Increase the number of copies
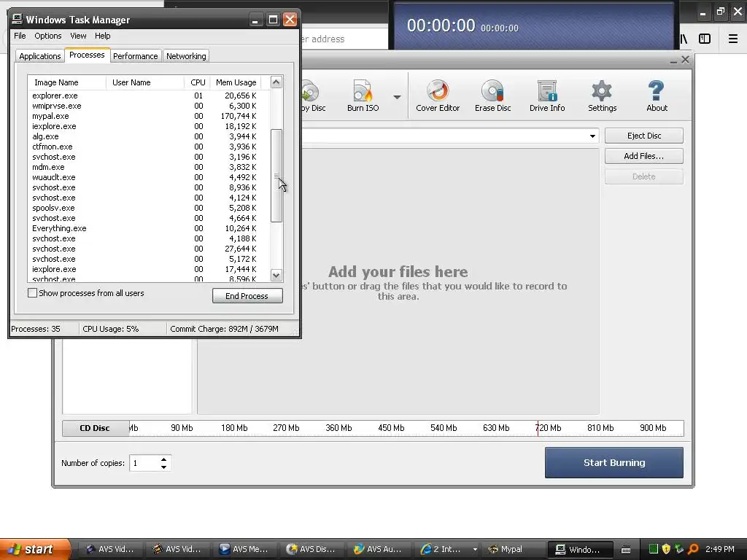 point(163,459)
